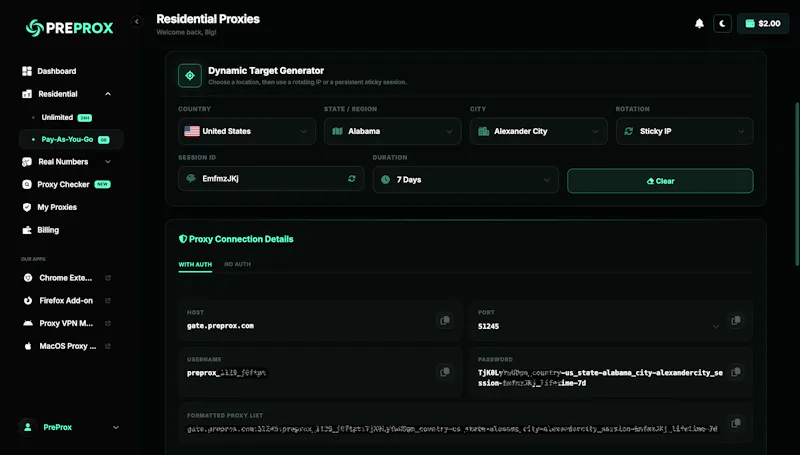Switch to the WITH AUTH tab
The width and height of the screenshot is (800, 455).
click(195, 264)
